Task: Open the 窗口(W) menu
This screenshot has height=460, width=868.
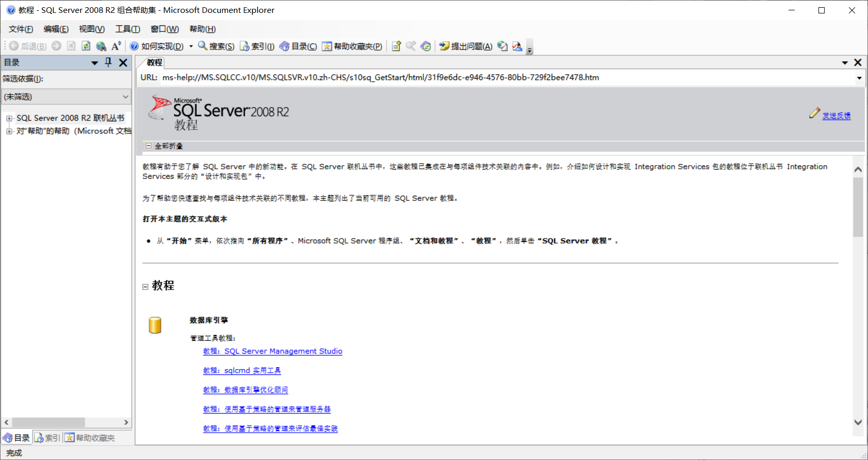Action: pyautogui.click(x=165, y=29)
